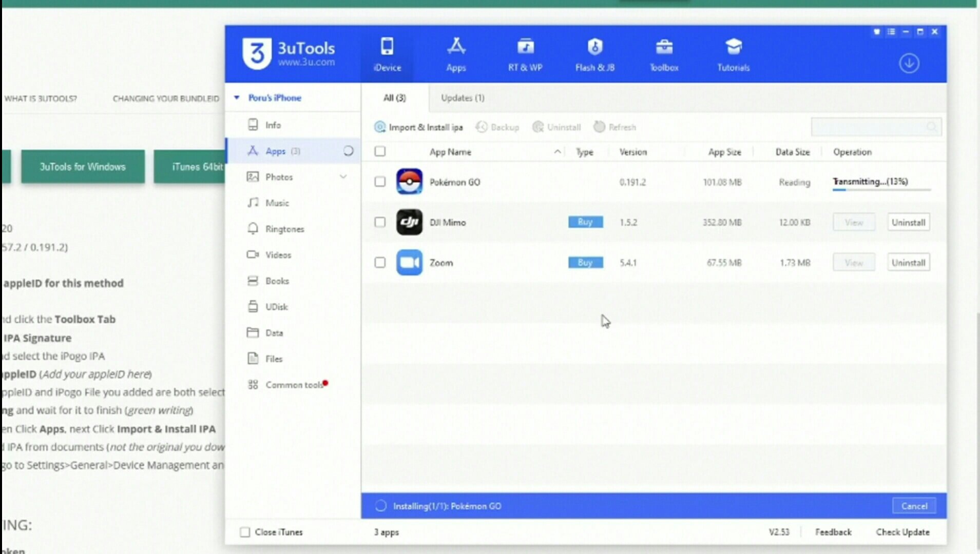Click the Backup toolbar button
The height and width of the screenshot is (554, 980).
pyautogui.click(x=497, y=127)
